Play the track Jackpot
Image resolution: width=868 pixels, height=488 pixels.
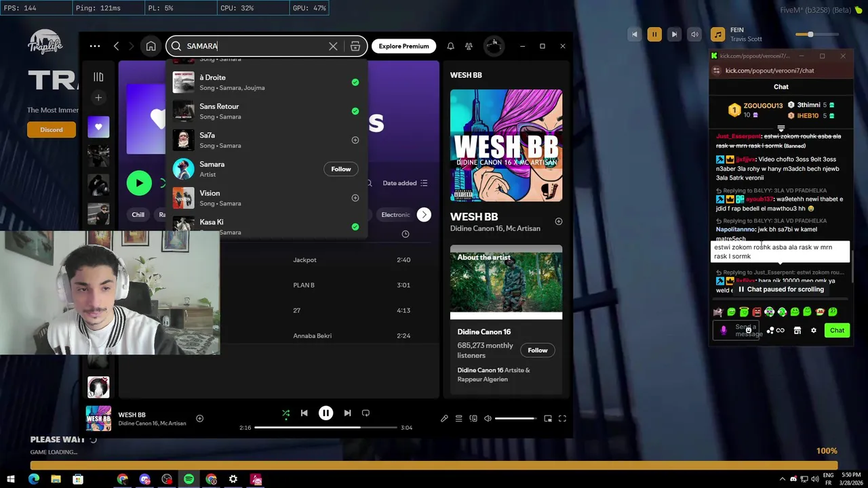coord(304,260)
